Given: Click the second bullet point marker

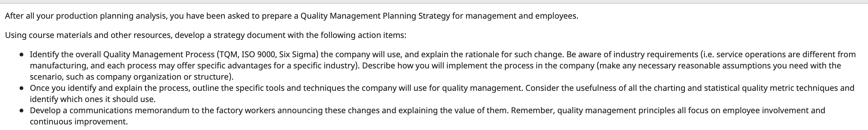Looking at the screenshot, I should click(x=21, y=88).
